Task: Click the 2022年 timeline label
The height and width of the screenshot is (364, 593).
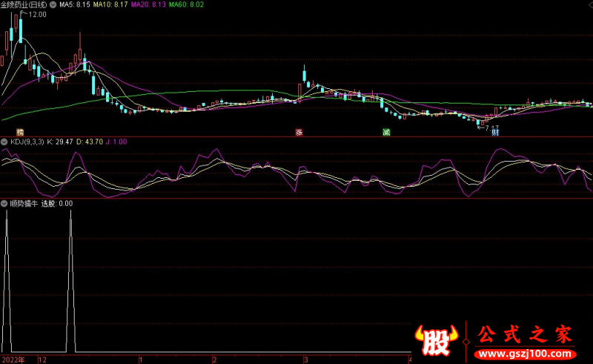Action: [13, 359]
